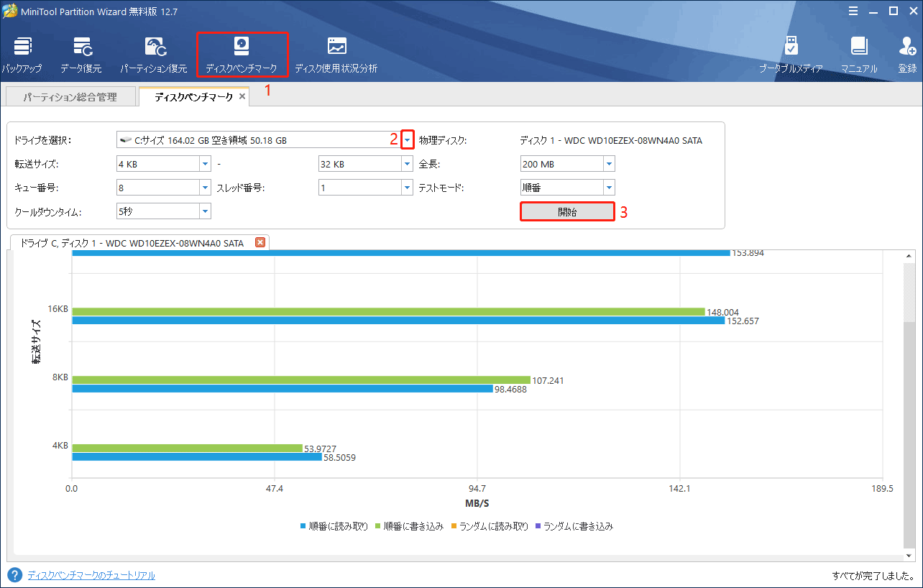Click the 58.5059 value label
923x588 pixels.
(340, 457)
